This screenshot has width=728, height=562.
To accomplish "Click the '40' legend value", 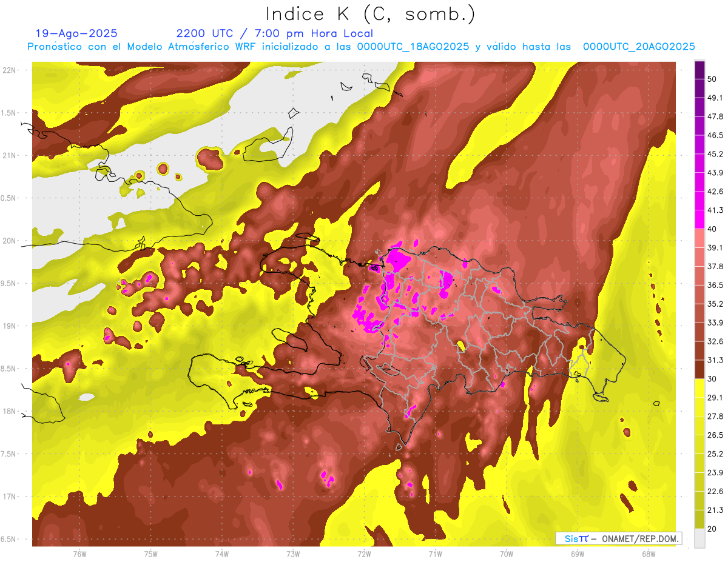I will coord(713,229).
